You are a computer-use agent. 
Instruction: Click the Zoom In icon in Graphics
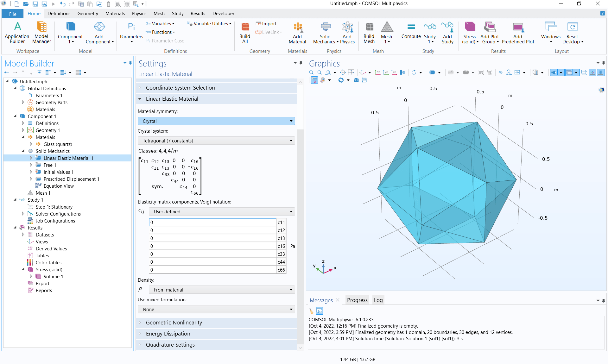(x=312, y=72)
